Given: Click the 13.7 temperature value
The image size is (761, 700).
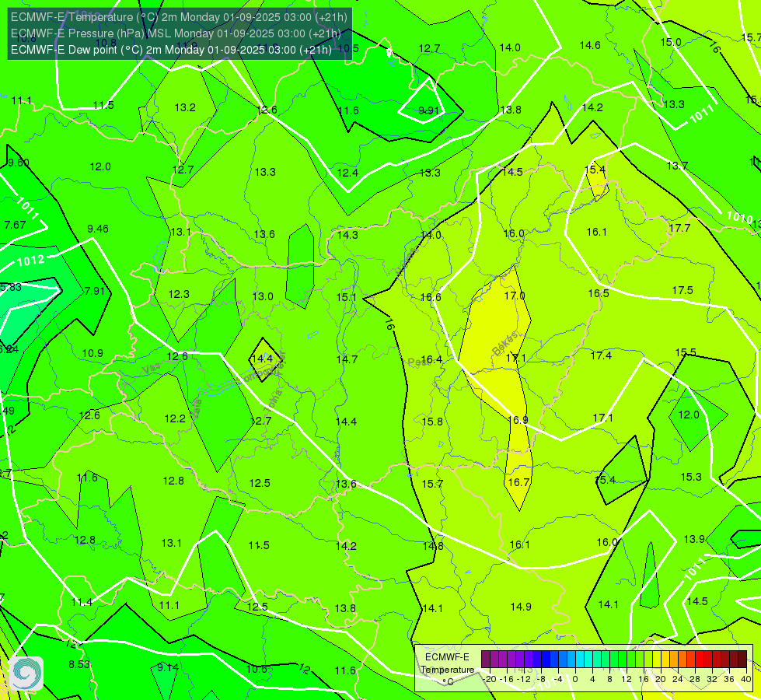Looking at the screenshot, I should (x=677, y=166).
